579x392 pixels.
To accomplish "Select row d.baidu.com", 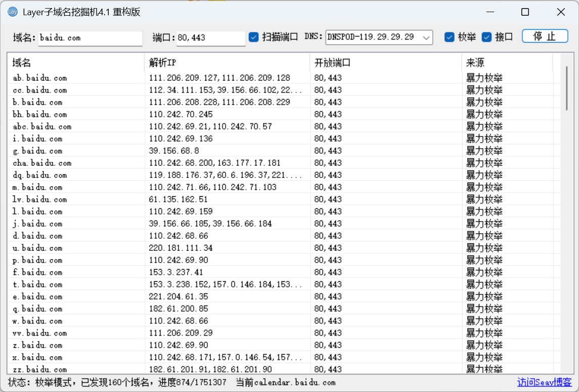I will tap(284, 236).
